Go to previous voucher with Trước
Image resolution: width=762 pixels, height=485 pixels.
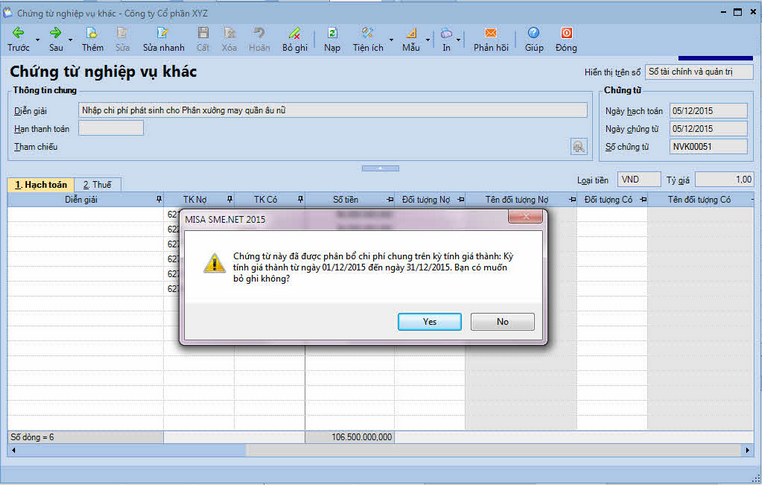pyautogui.click(x=18, y=39)
